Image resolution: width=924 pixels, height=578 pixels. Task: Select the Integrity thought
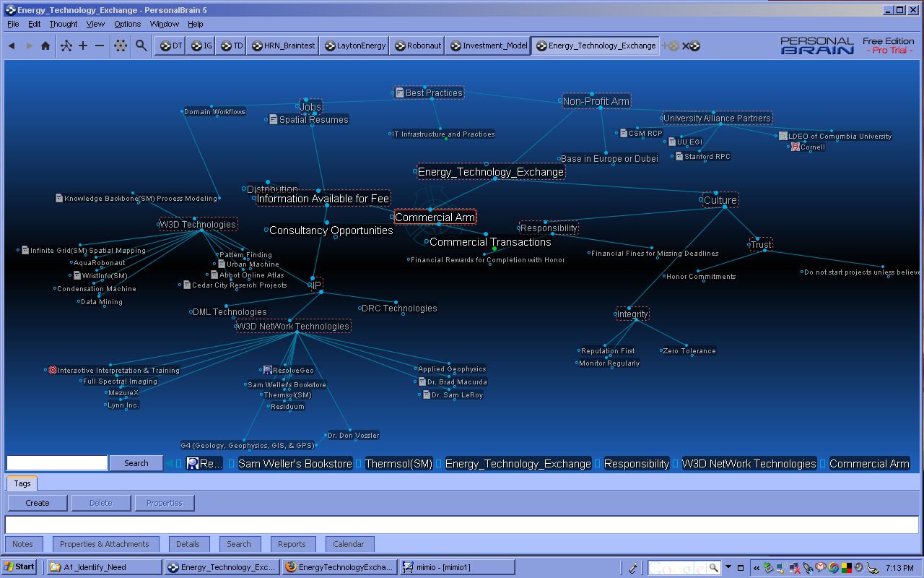[632, 314]
